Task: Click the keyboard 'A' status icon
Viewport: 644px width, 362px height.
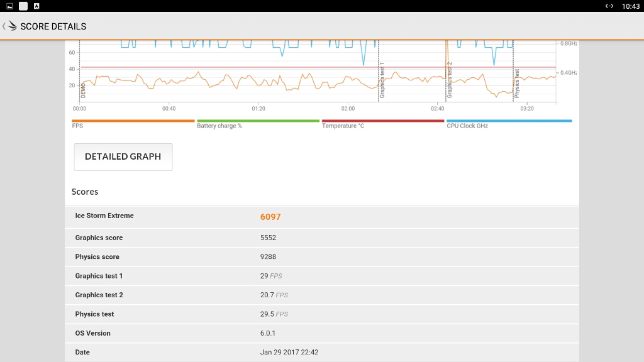Action: click(x=36, y=6)
